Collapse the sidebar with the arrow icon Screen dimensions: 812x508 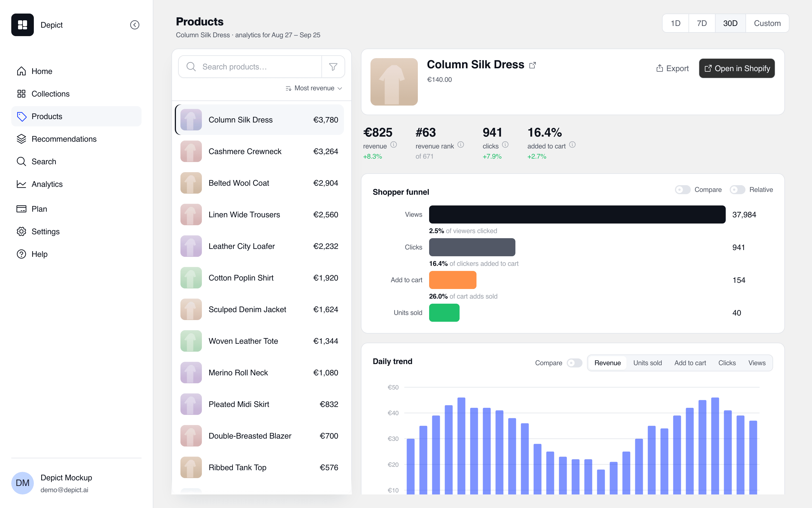134,25
